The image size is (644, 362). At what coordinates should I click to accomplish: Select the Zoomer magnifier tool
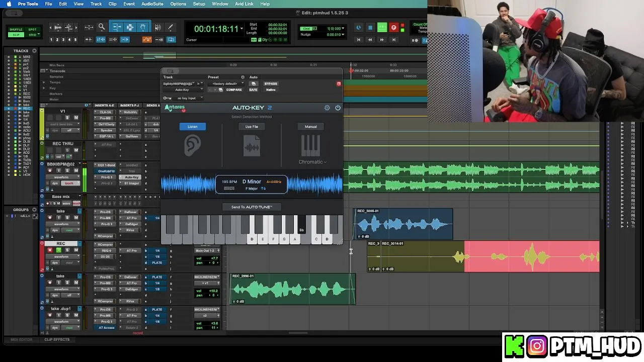102,27
